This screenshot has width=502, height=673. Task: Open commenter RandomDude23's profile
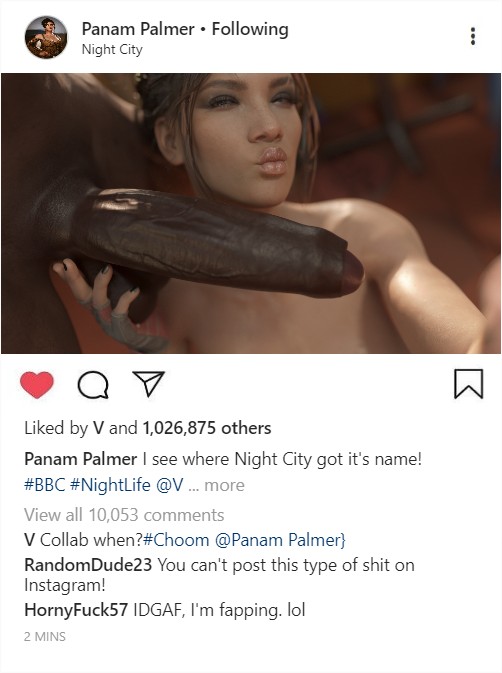tap(88, 565)
